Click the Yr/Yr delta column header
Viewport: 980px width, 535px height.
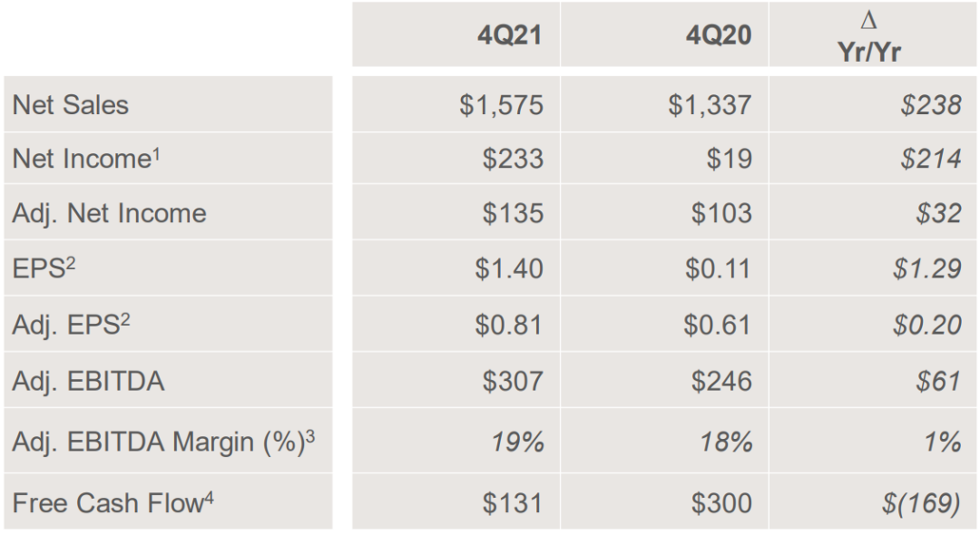tap(868, 37)
